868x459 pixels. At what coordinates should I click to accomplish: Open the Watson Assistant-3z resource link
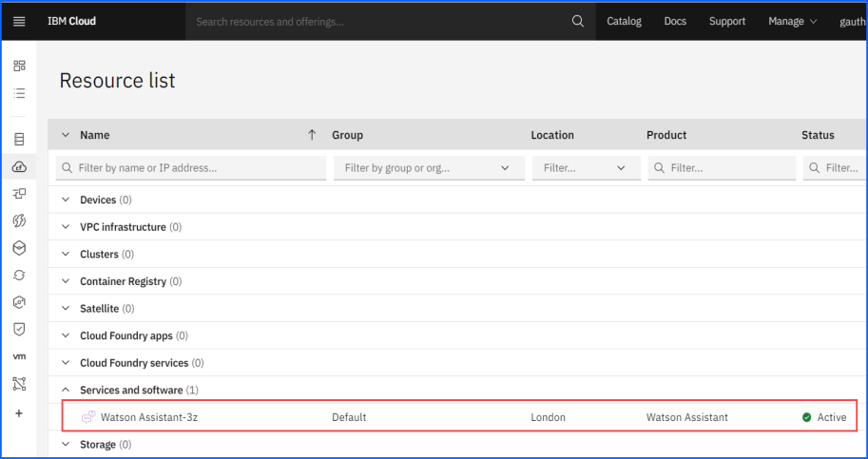pyautogui.click(x=149, y=417)
